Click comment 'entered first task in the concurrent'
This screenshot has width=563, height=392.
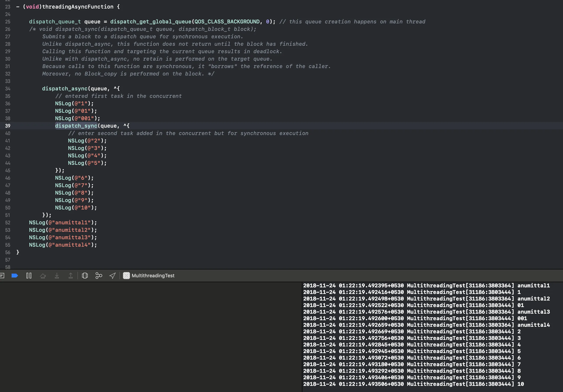118,96
